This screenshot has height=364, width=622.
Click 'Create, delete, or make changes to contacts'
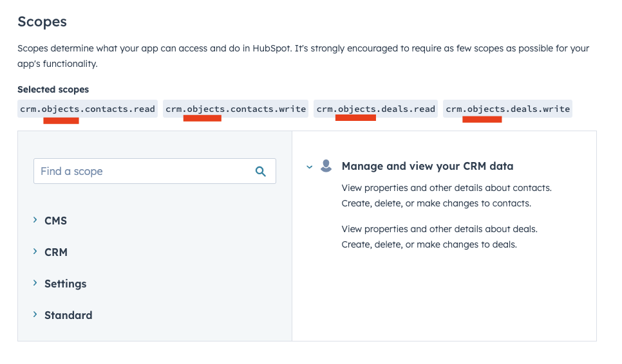pos(437,203)
